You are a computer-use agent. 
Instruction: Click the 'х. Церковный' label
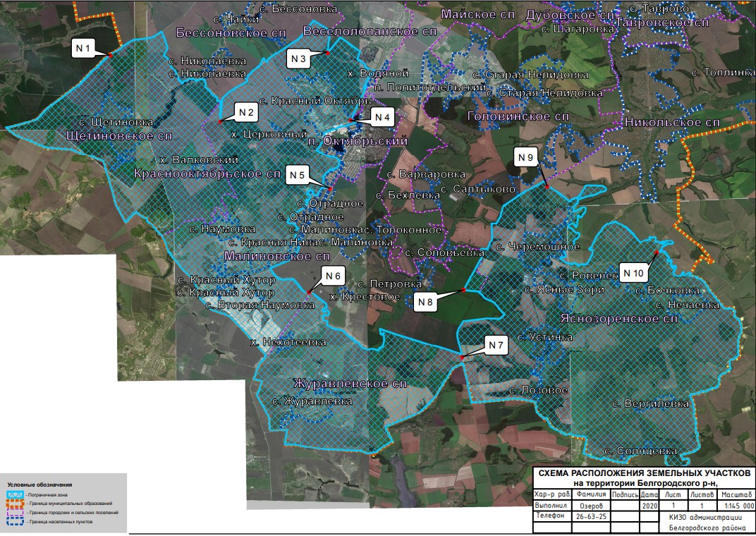click(269, 135)
